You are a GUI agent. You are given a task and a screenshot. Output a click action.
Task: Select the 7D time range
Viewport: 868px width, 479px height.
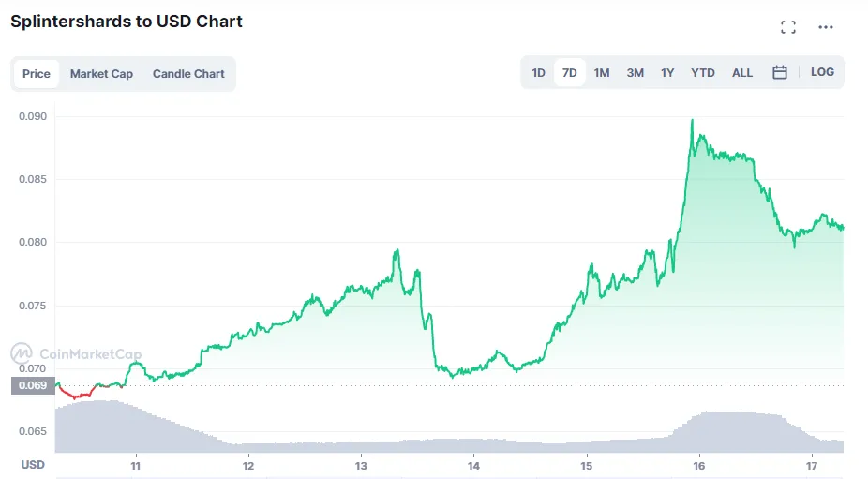tap(570, 72)
